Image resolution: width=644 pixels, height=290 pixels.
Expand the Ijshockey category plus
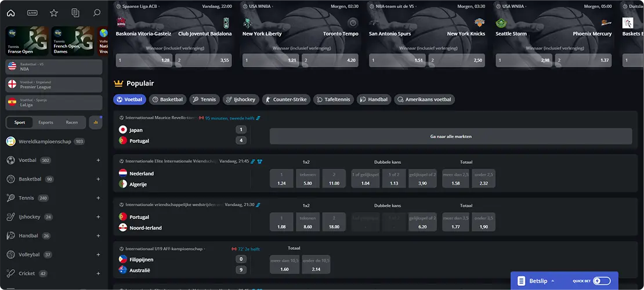click(98, 217)
